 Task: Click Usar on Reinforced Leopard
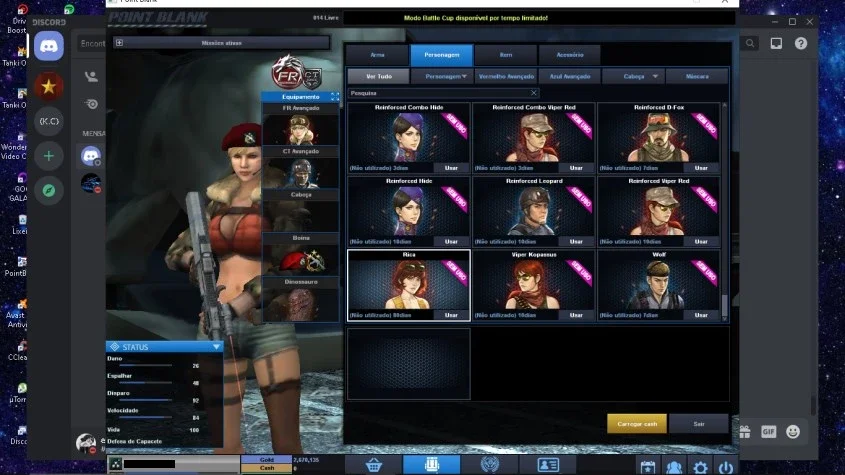point(576,242)
